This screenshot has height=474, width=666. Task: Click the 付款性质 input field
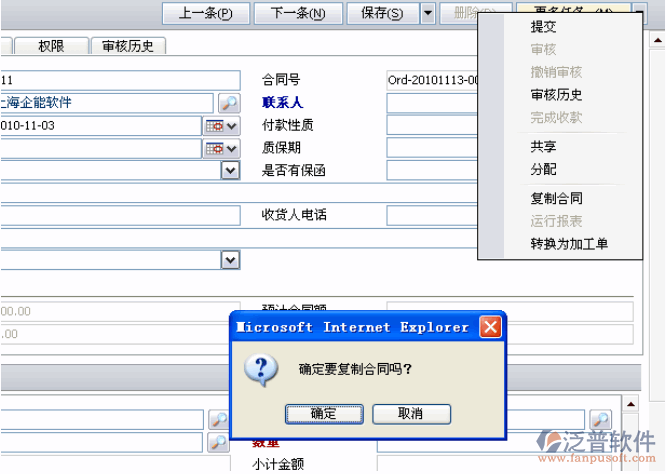pyautogui.click(x=432, y=125)
